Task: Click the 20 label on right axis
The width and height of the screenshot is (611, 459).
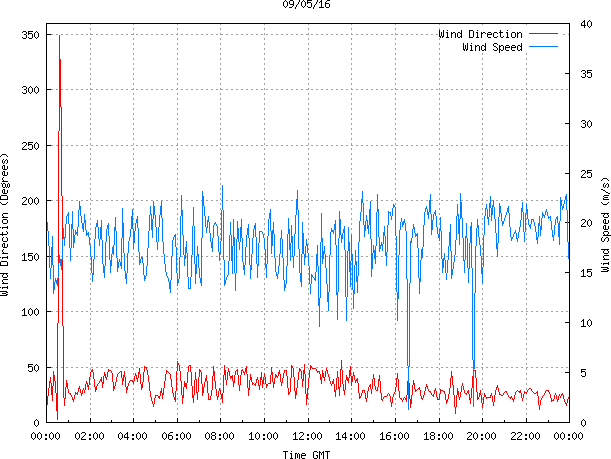Action: 586,223
